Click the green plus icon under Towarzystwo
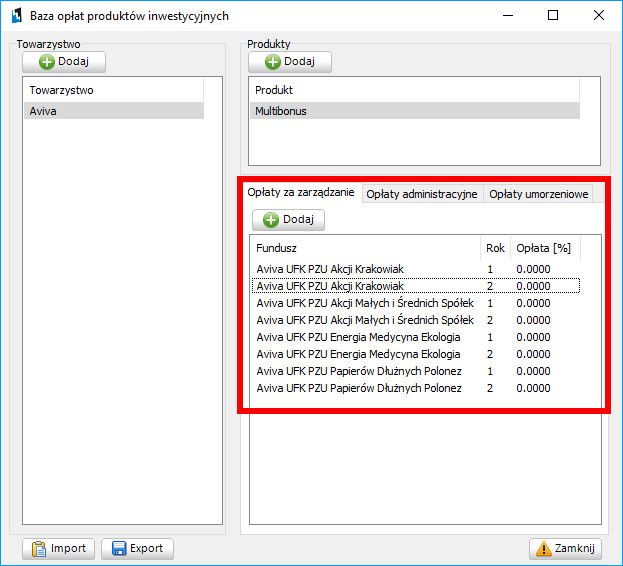The height and width of the screenshot is (566, 623). (46, 62)
